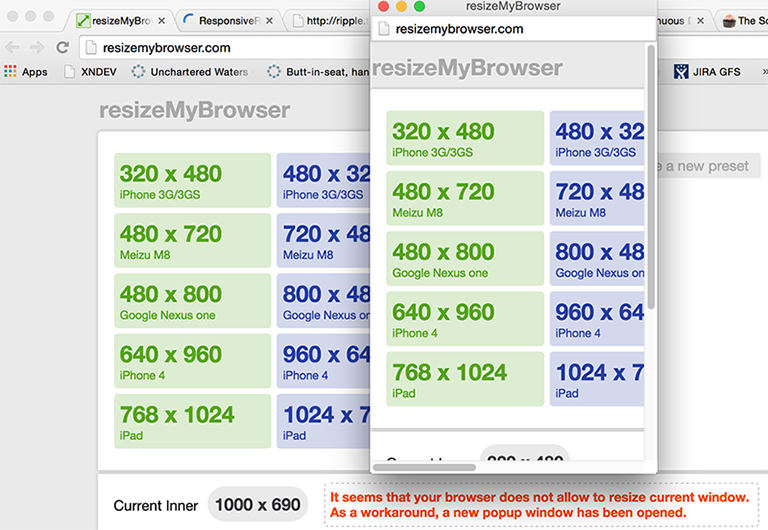Click the popup window address bar
Image resolution: width=768 pixels, height=530 pixels.
(x=514, y=29)
